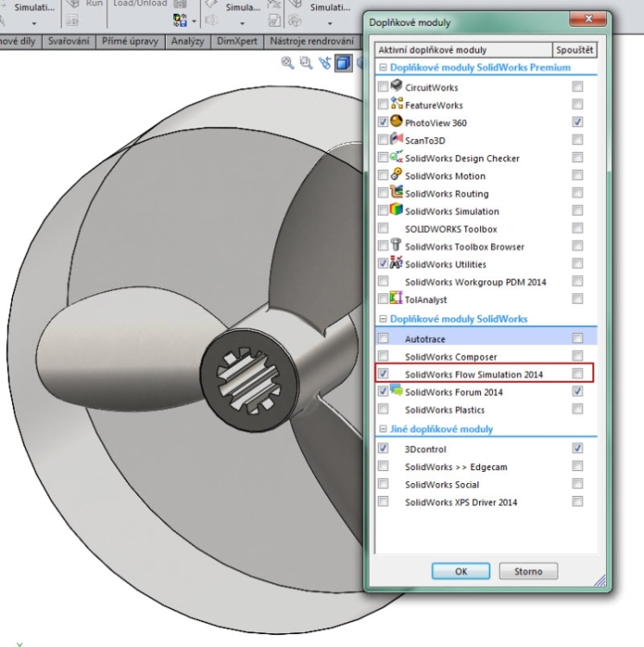The image size is (644, 647).
Task: Uncheck the SolidWorks Utilities active checkbox
Action: click(x=383, y=263)
